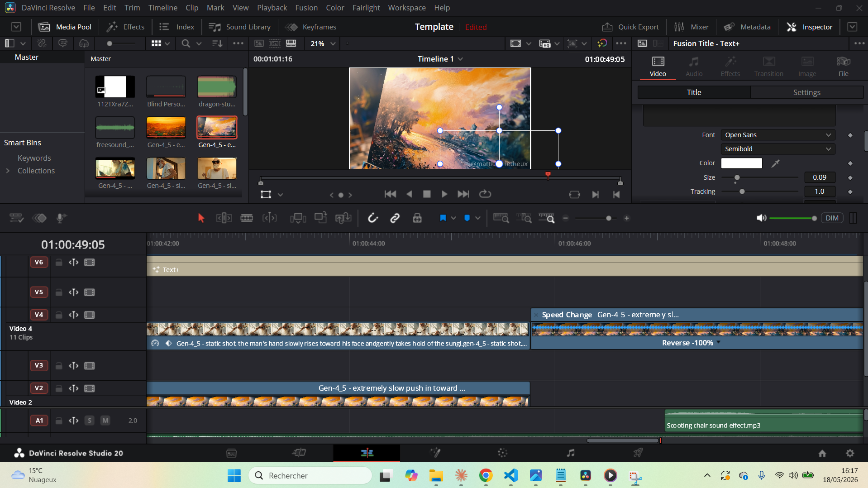868x488 pixels.
Task: Select the sunset painting Gen-4_5 thumbnail
Action: point(217,128)
